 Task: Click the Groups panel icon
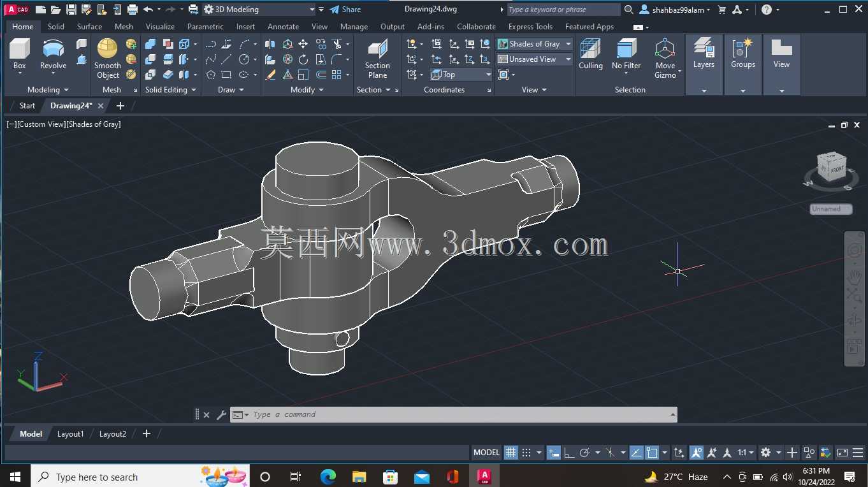point(742,54)
